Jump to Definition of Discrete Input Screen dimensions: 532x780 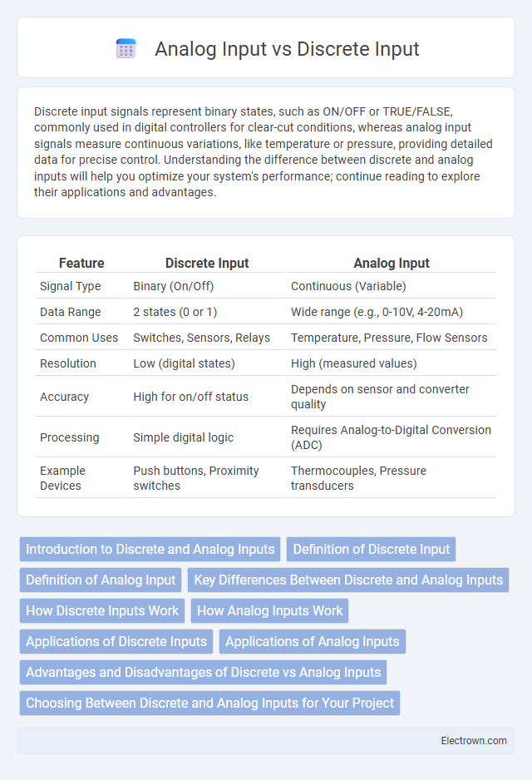371,549
